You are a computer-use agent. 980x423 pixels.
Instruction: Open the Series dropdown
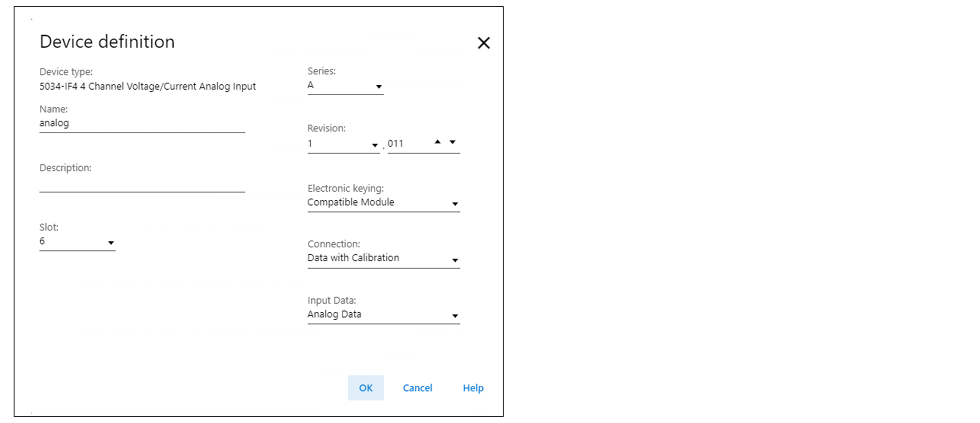378,87
